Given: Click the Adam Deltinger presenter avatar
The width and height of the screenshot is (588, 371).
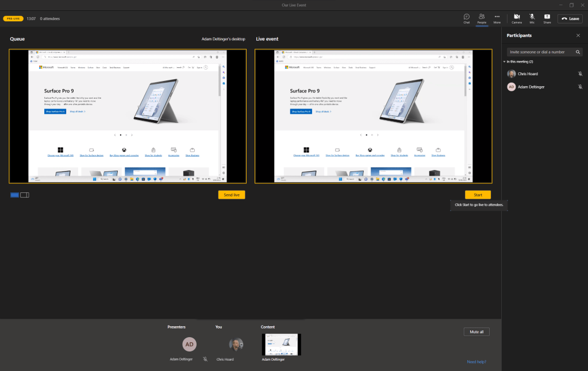Looking at the screenshot, I should point(189,344).
